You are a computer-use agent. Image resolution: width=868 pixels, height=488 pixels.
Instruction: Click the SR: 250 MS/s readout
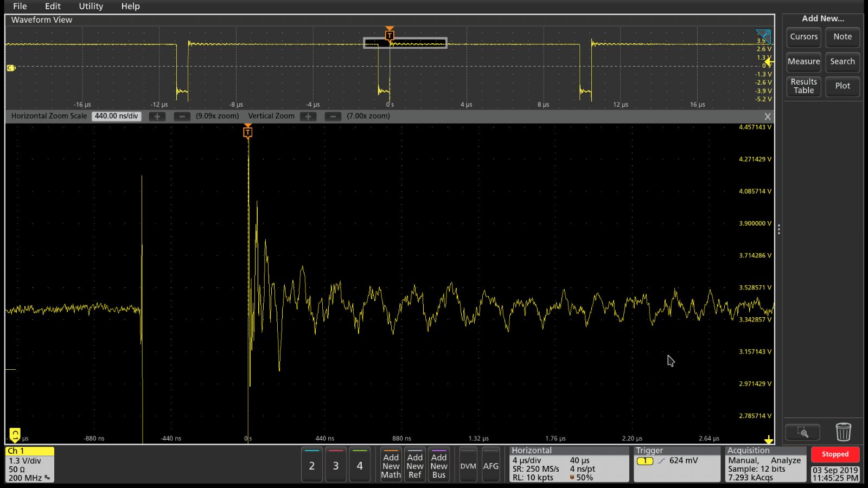[536, 469]
